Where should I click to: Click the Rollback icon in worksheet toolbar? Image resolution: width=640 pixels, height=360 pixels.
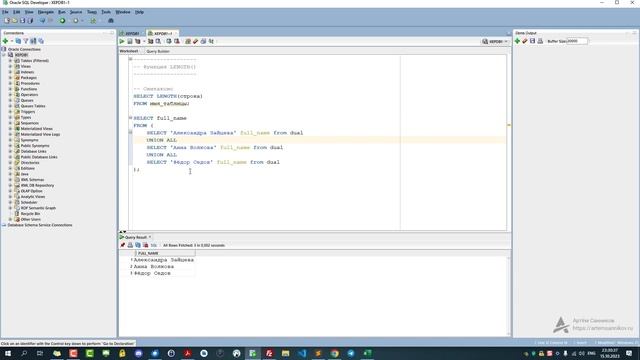177,41
